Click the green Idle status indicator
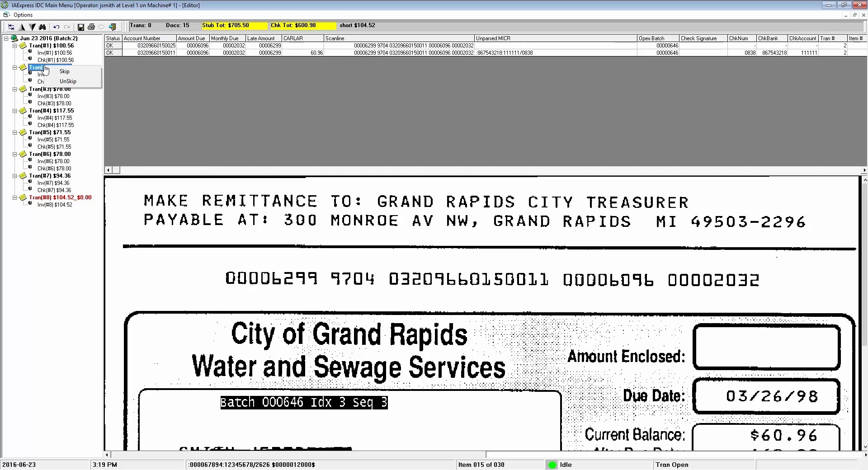The height and width of the screenshot is (470, 868). click(552, 465)
